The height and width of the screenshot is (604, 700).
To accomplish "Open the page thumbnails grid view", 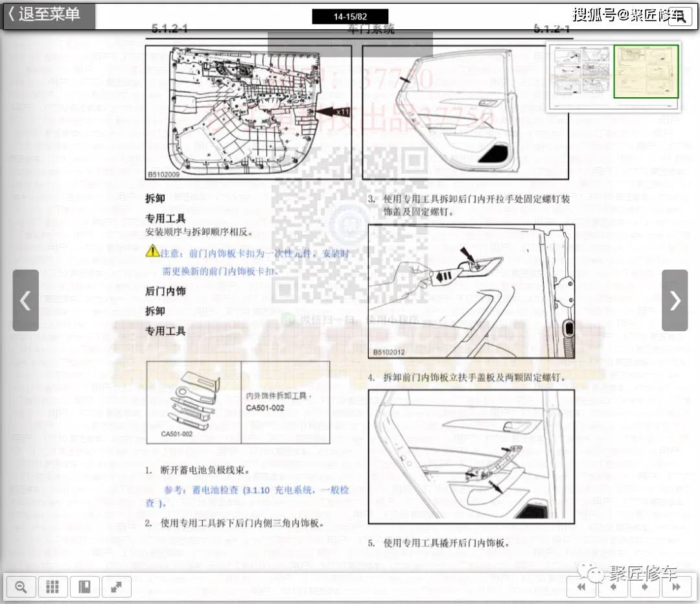I will tap(53, 587).
